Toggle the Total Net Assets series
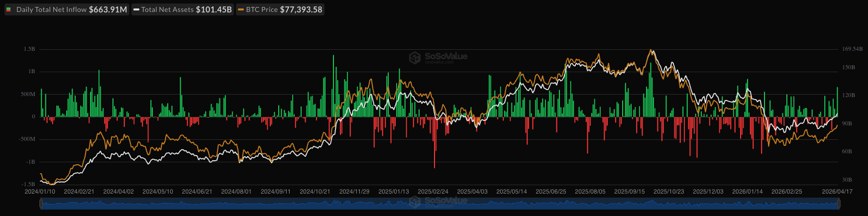The width and height of the screenshot is (868, 216). [167, 9]
